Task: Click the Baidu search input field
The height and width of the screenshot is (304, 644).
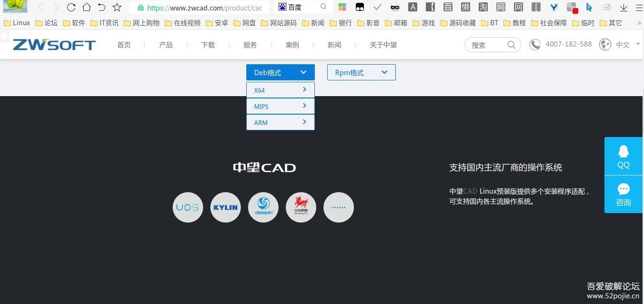Action: 303,7
